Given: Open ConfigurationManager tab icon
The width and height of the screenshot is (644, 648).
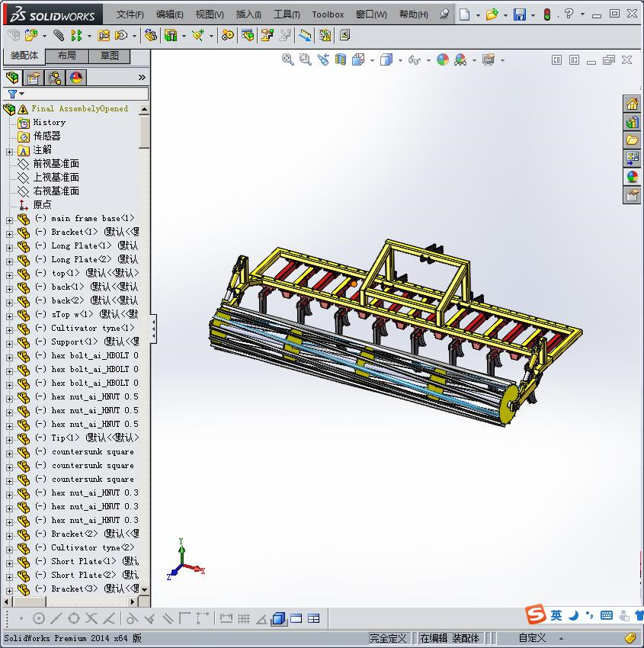Looking at the screenshot, I should (x=55, y=78).
